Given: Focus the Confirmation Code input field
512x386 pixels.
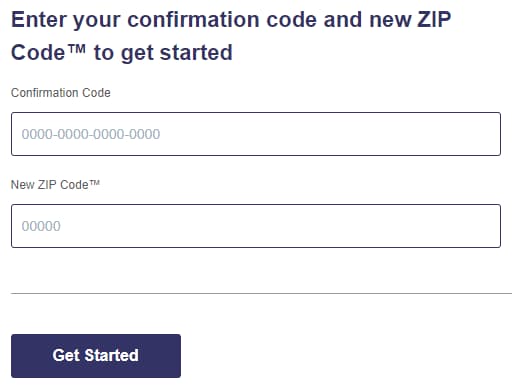Looking at the screenshot, I should pyautogui.click(x=256, y=134).
